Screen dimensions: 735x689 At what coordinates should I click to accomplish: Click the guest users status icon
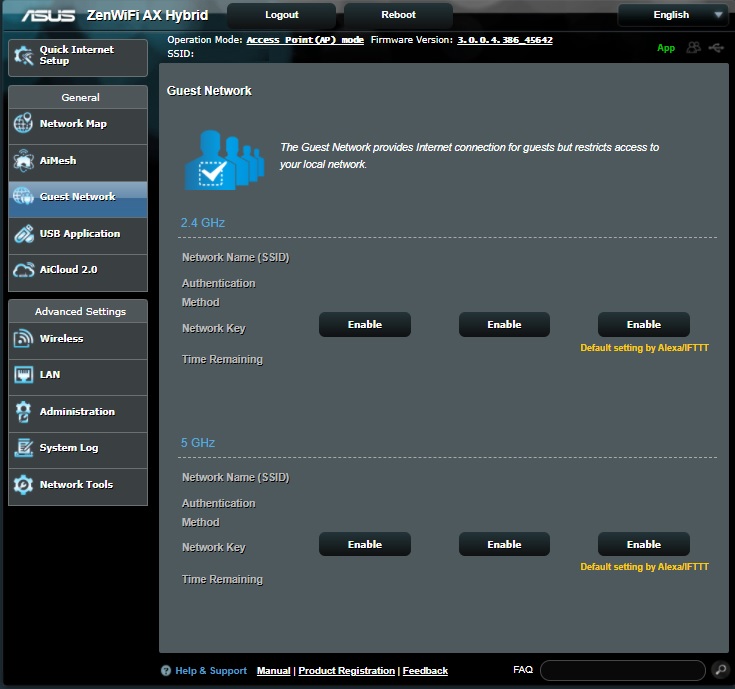[x=693, y=47]
